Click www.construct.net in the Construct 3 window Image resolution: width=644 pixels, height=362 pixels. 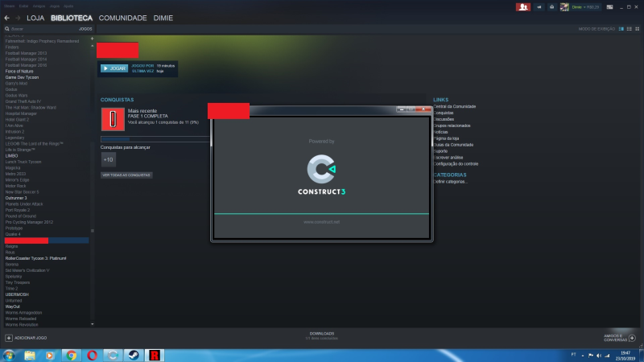pyautogui.click(x=321, y=222)
